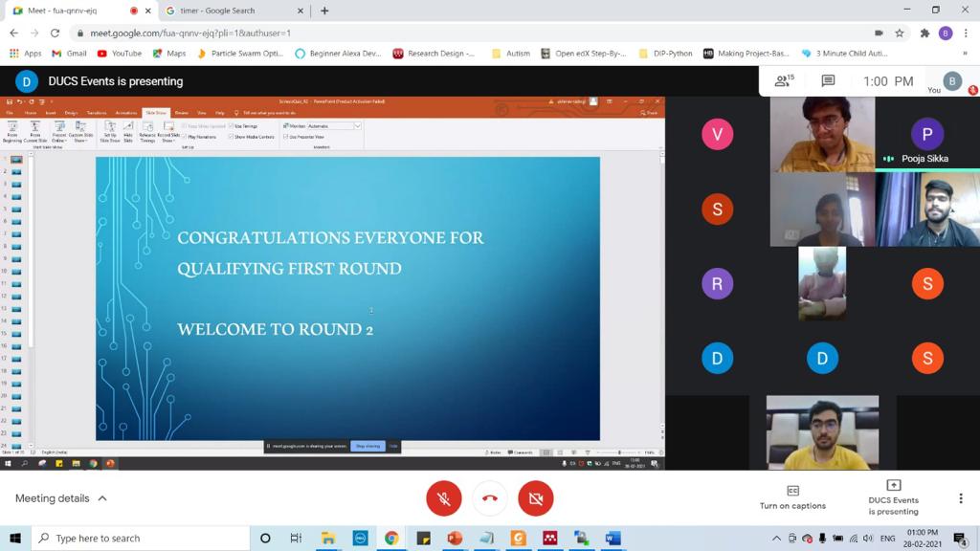This screenshot has height=551, width=980.
Task: Click the red hang up call button
Action: [x=490, y=498]
